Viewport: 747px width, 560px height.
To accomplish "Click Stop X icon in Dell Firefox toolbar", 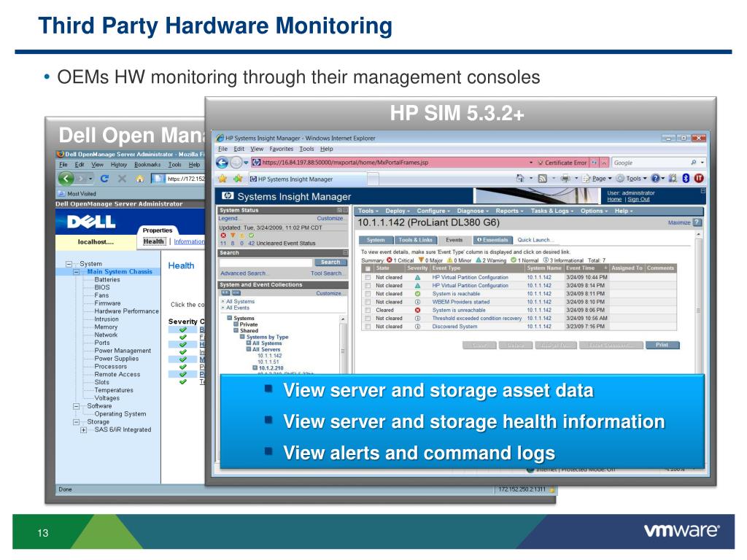I will tap(122, 179).
